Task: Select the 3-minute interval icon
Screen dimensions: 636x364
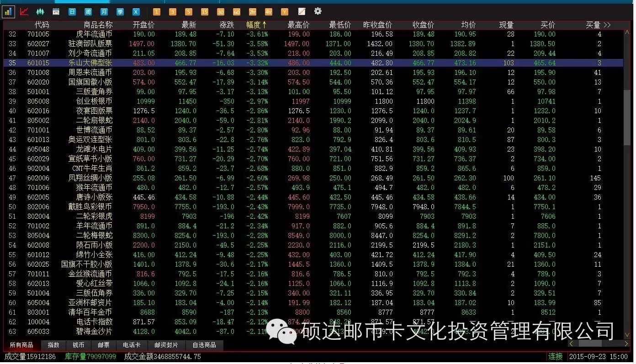Action: click(173, 11)
